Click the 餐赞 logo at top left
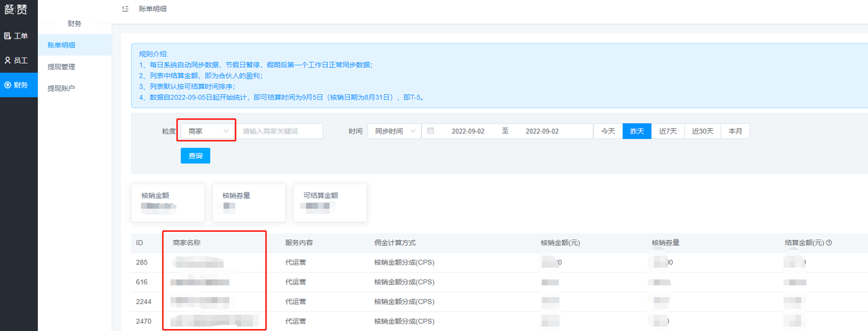Screen dimensions: 868x331 pyautogui.click(x=18, y=11)
